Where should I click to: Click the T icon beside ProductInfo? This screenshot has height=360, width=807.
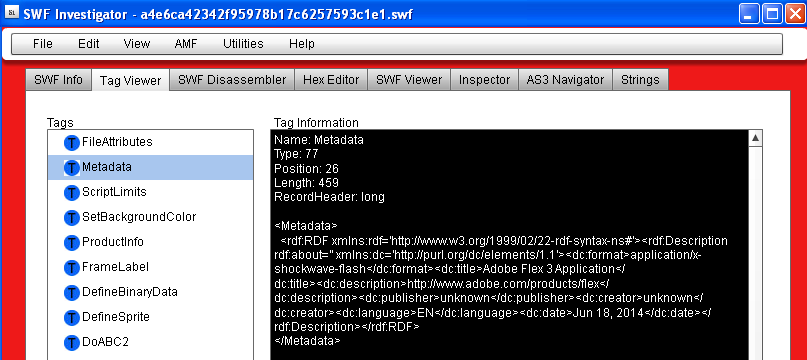[72, 243]
